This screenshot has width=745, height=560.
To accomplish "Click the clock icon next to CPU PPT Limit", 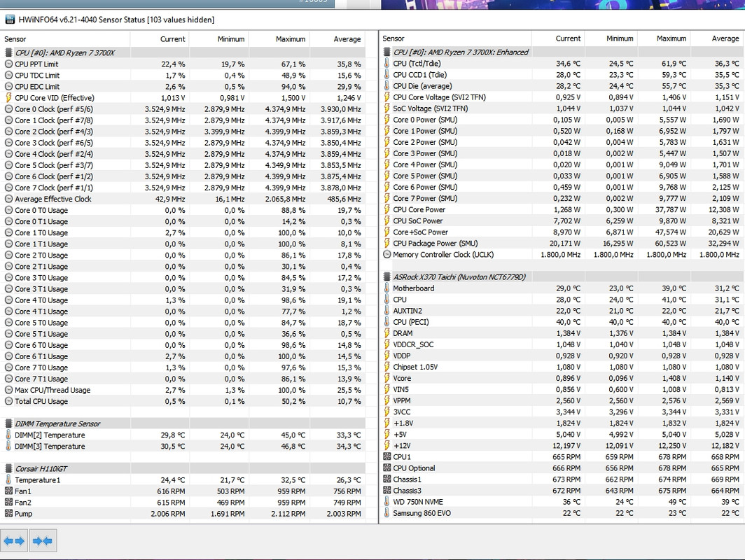I will click(x=8, y=64).
